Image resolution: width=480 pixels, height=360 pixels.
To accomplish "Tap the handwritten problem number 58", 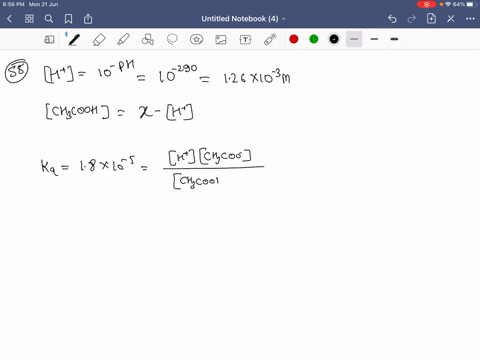I will 17,71.
